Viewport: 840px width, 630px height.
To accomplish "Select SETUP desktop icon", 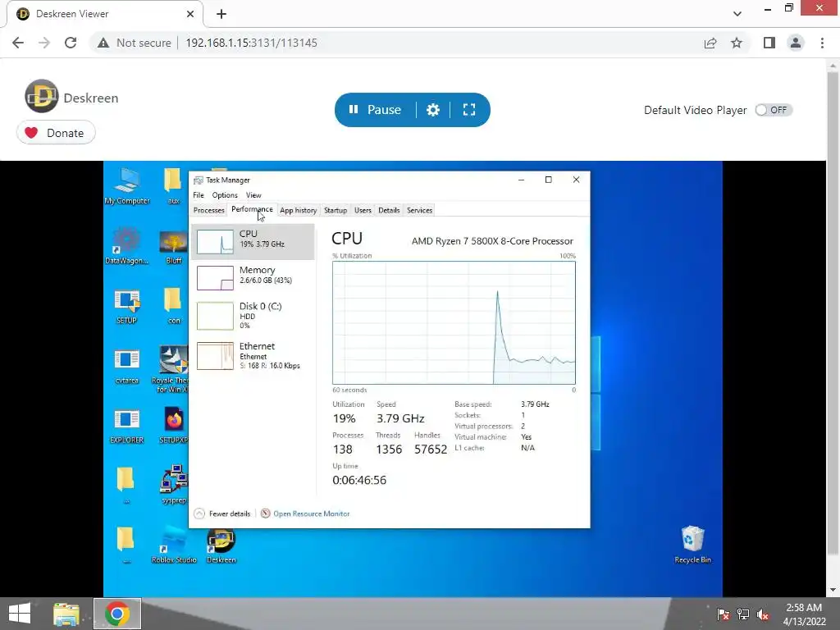I will point(127,307).
